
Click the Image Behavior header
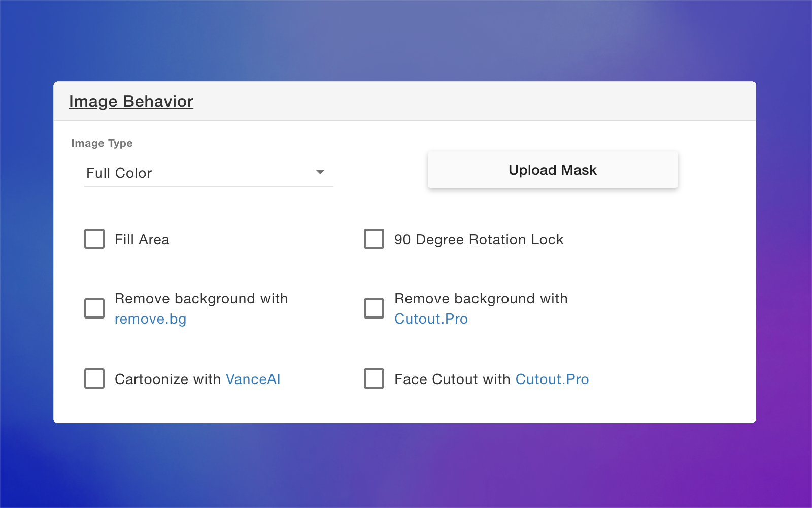point(131,101)
